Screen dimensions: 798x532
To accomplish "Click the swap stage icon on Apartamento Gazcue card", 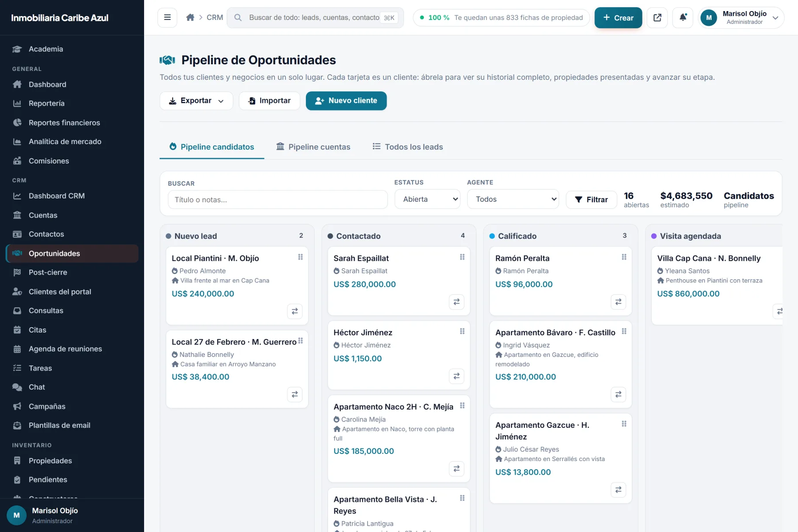I will 618,490.
